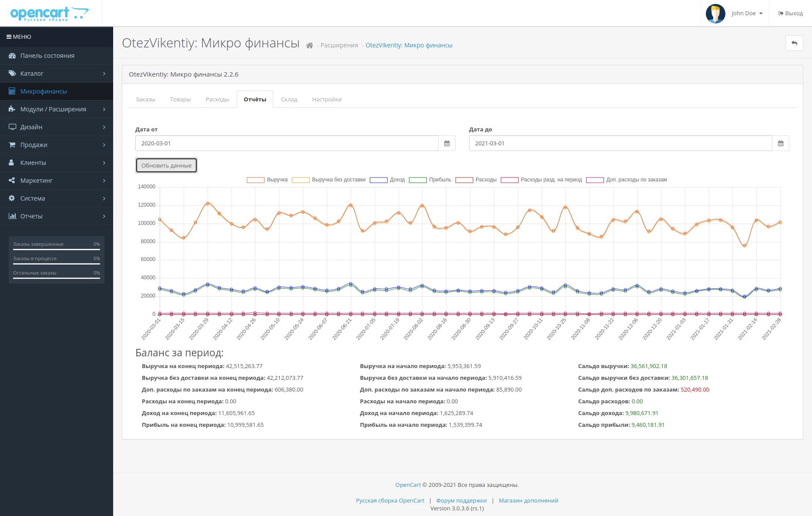Open the Дата от calendar picker
Screen dimensions: 812x516
click(x=447, y=143)
